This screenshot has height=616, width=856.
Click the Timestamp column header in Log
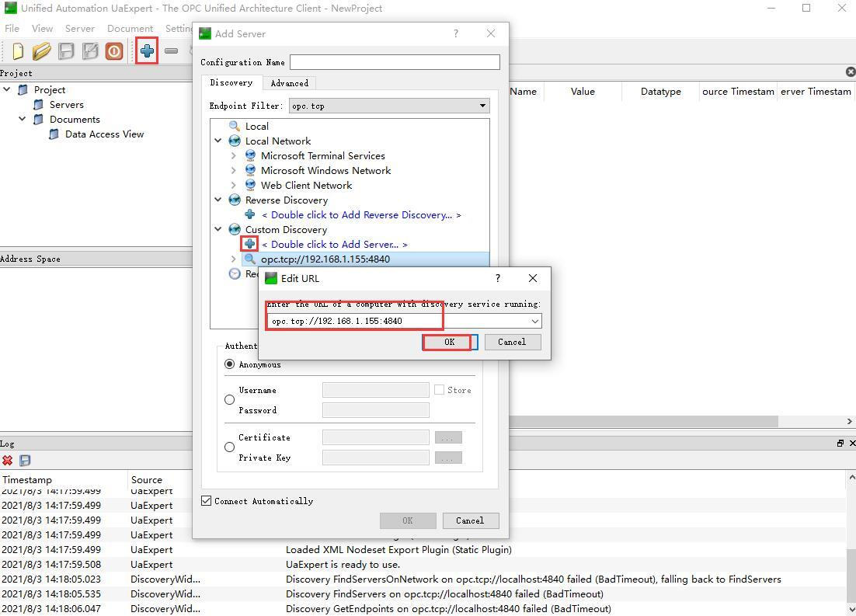pos(64,479)
